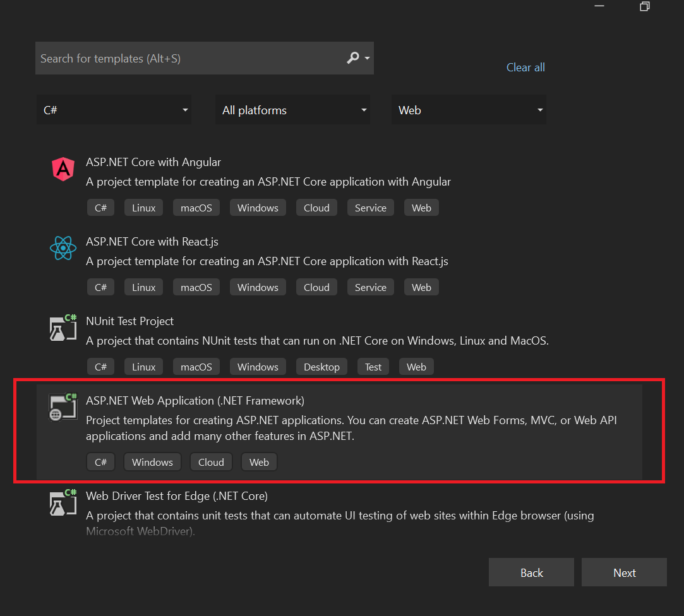Select Web Driver Test for Edge title
Image resolution: width=684 pixels, height=616 pixels.
[177, 496]
